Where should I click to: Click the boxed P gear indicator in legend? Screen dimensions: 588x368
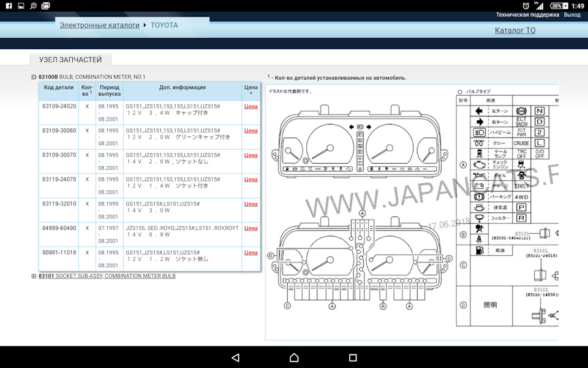coord(521,207)
